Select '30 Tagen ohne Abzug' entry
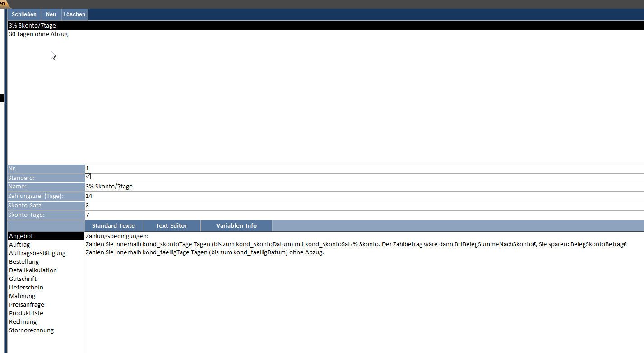 38,34
